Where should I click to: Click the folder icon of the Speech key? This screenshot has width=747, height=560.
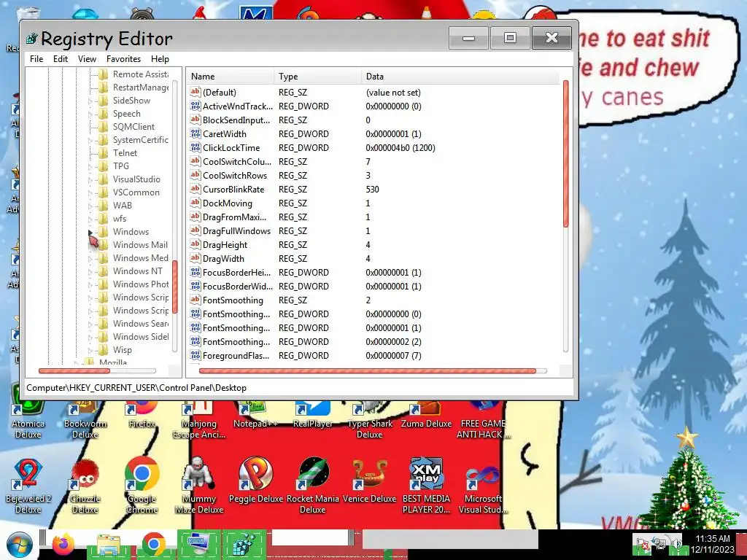103,113
